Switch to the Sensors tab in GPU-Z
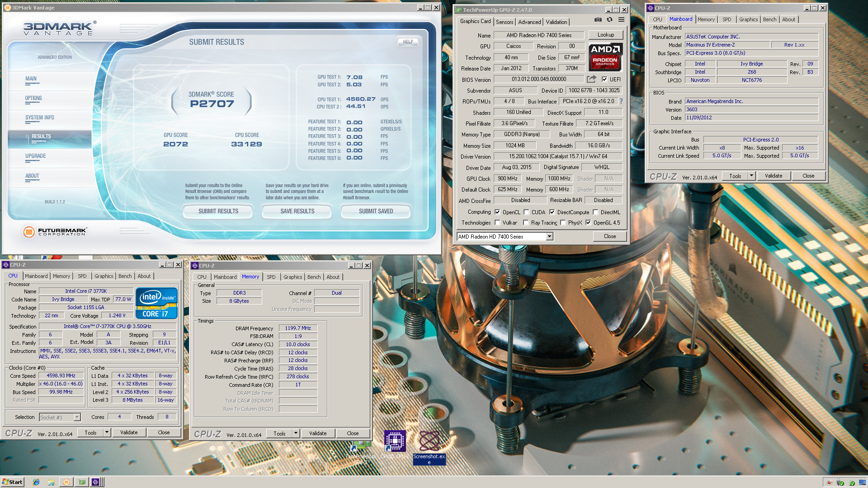This screenshot has height=488, width=868. click(505, 22)
